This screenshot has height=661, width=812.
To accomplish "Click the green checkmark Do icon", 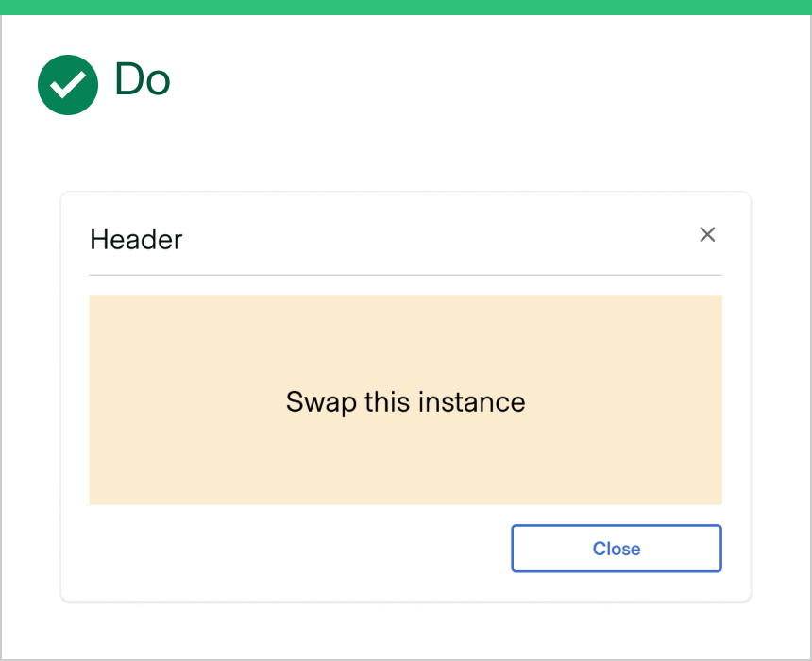I will [x=68, y=85].
